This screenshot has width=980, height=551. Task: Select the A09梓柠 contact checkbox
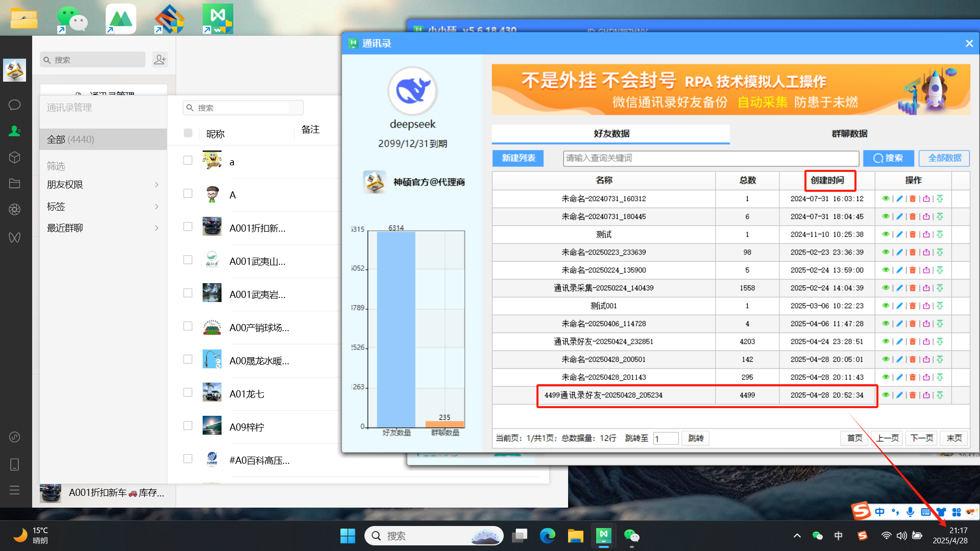click(188, 425)
